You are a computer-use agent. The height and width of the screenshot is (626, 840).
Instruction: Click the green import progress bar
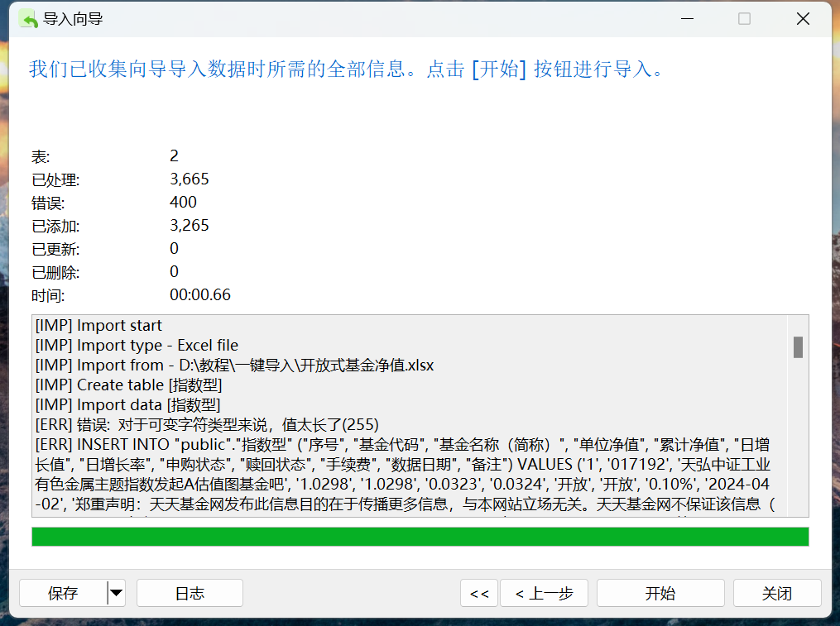coord(420,538)
